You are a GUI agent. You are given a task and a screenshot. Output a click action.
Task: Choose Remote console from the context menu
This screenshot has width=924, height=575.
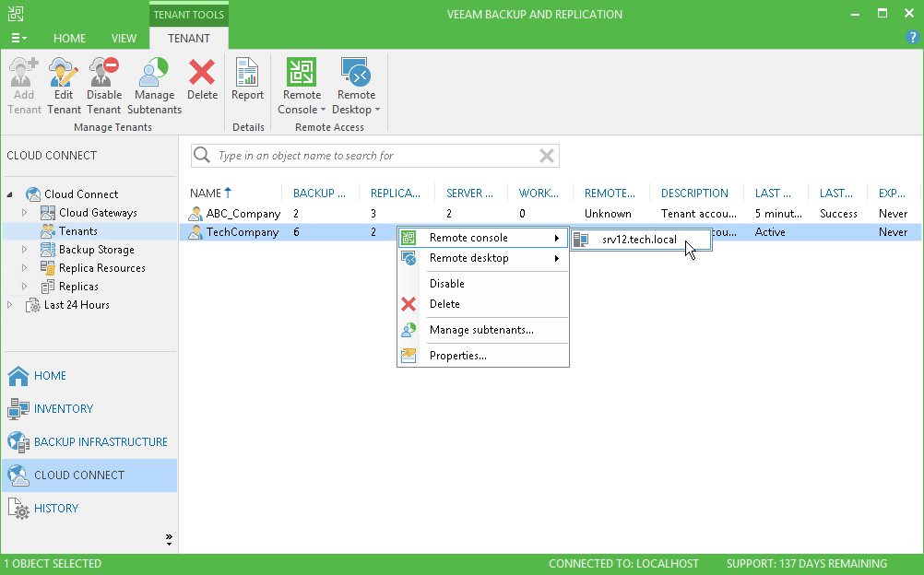(x=482, y=238)
